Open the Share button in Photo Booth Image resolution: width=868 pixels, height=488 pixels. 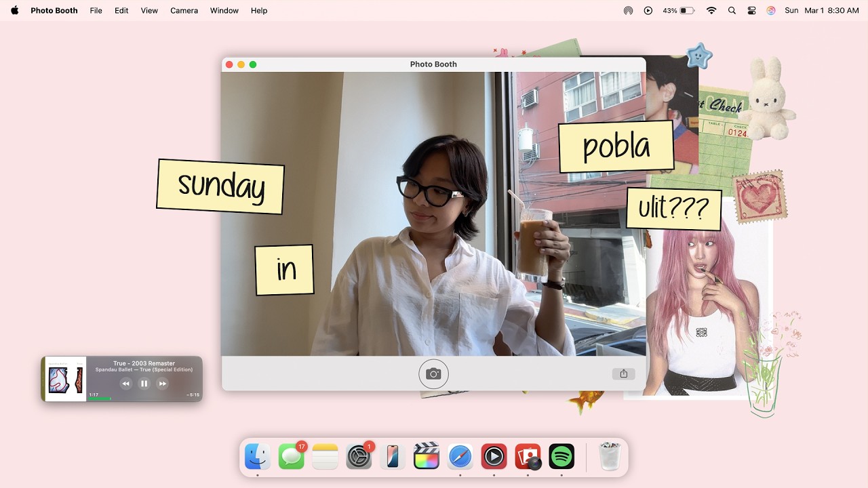(623, 373)
